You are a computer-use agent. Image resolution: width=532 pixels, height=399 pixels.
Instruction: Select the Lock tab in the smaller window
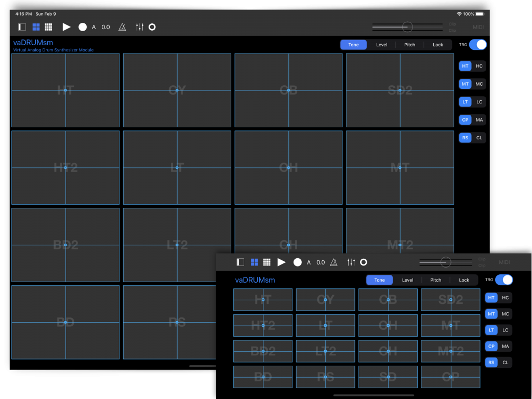pos(464,280)
